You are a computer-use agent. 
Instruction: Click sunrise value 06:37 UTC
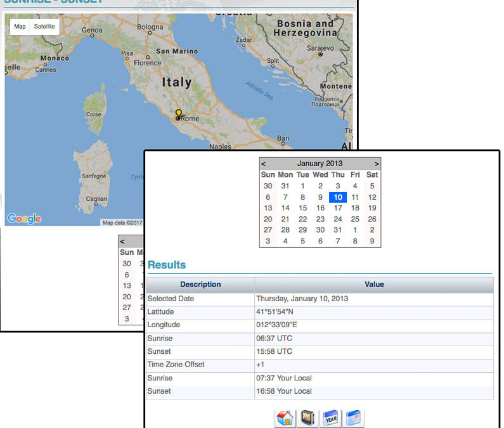[274, 339]
